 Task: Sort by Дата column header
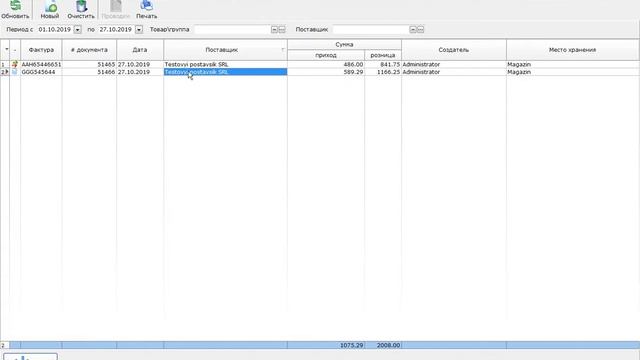pos(140,50)
